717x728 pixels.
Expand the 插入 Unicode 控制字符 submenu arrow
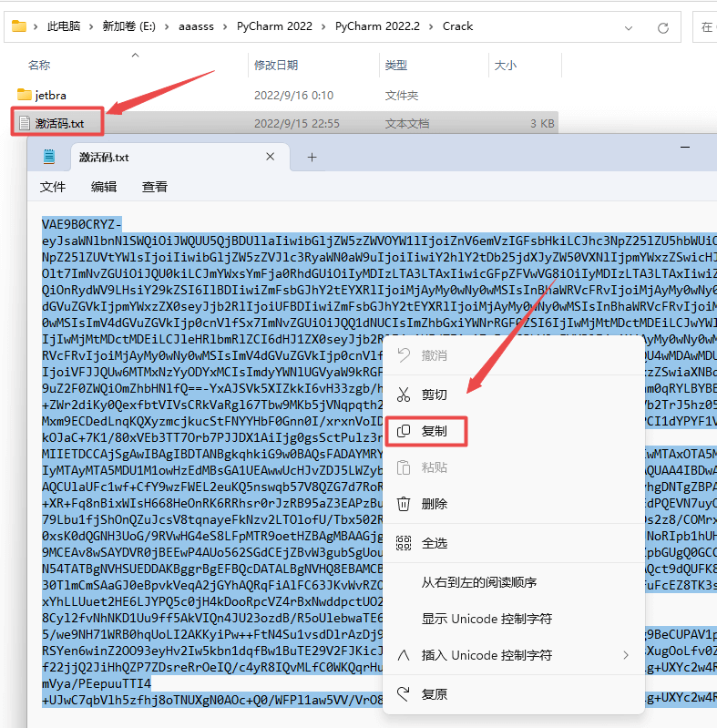click(625, 655)
